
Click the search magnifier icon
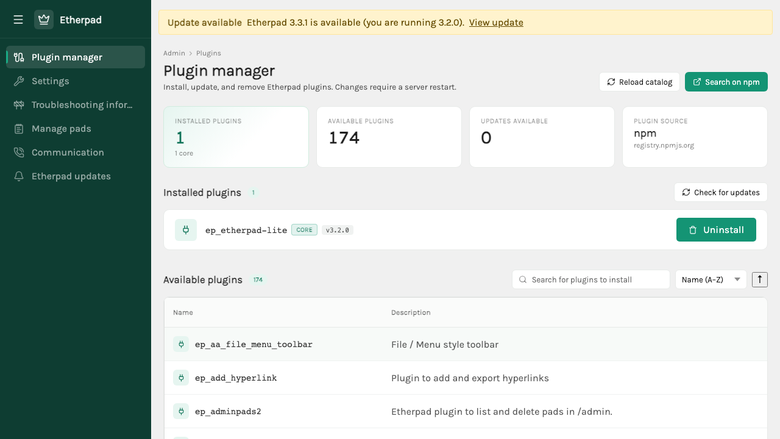coord(523,279)
